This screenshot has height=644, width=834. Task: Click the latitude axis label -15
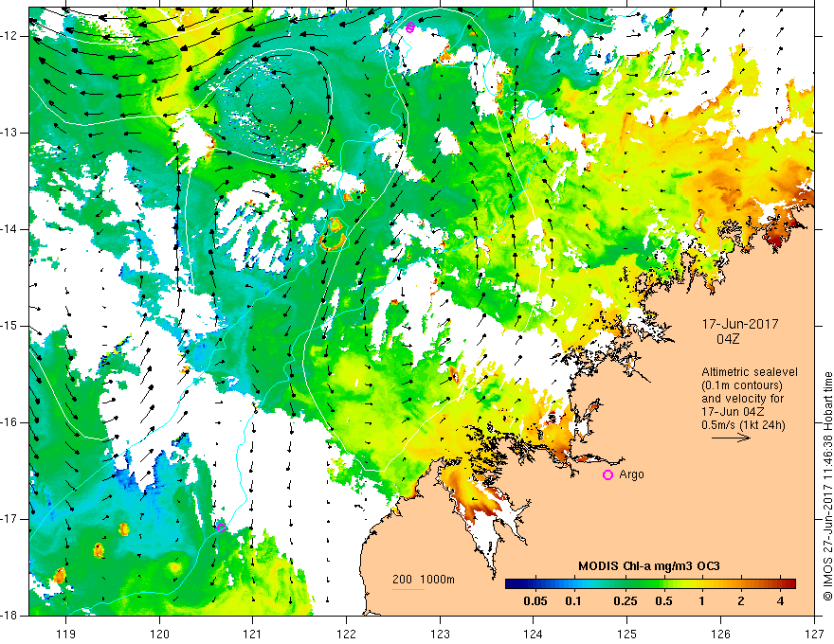click(x=14, y=326)
